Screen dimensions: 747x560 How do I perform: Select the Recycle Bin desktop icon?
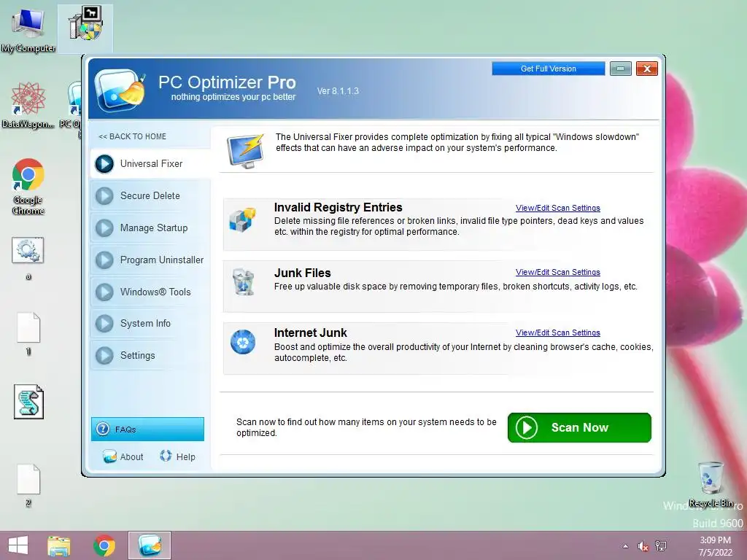point(711,484)
